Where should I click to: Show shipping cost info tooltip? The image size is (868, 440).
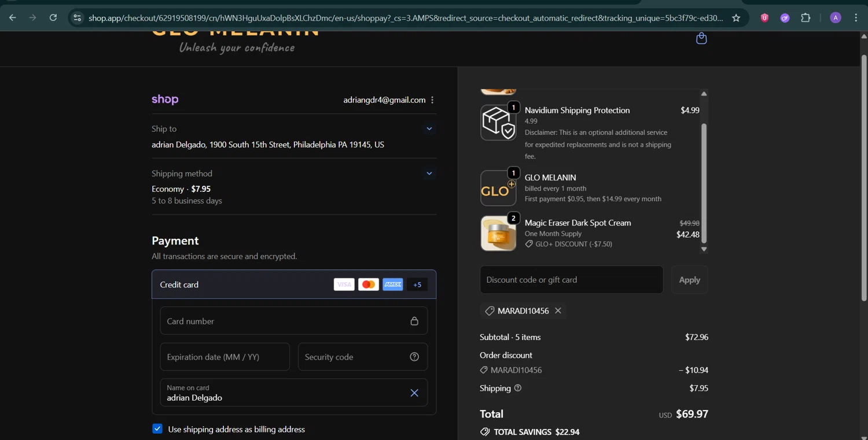(x=518, y=388)
